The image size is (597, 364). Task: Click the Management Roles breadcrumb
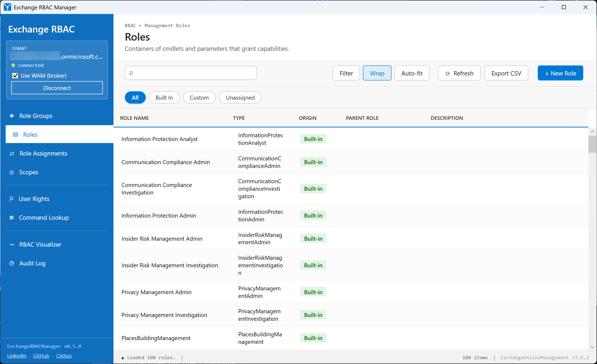point(167,26)
